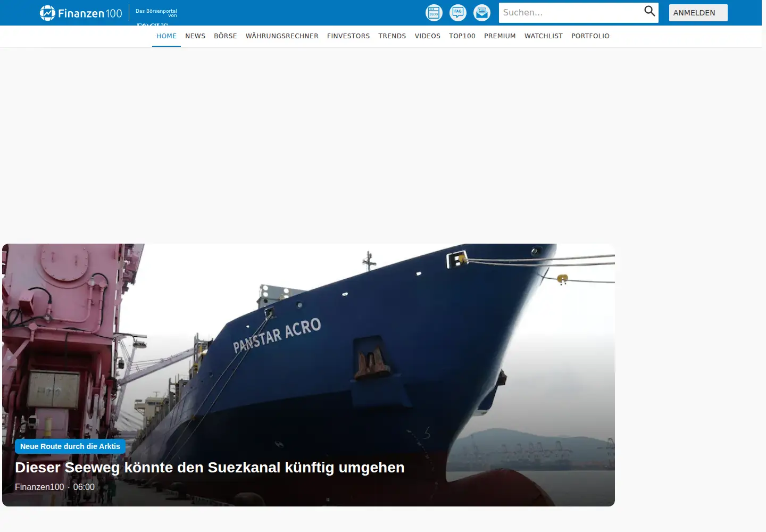Open the Suezkanal headline article
The width and height of the screenshot is (766, 532).
[x=210, y=468]
